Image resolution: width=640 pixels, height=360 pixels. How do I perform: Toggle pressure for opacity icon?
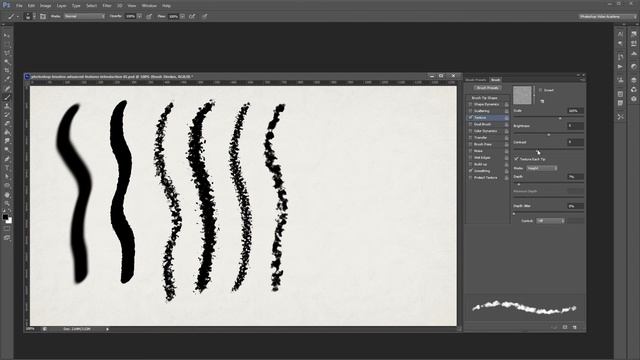pyautogui.click(x=149, y=16)
